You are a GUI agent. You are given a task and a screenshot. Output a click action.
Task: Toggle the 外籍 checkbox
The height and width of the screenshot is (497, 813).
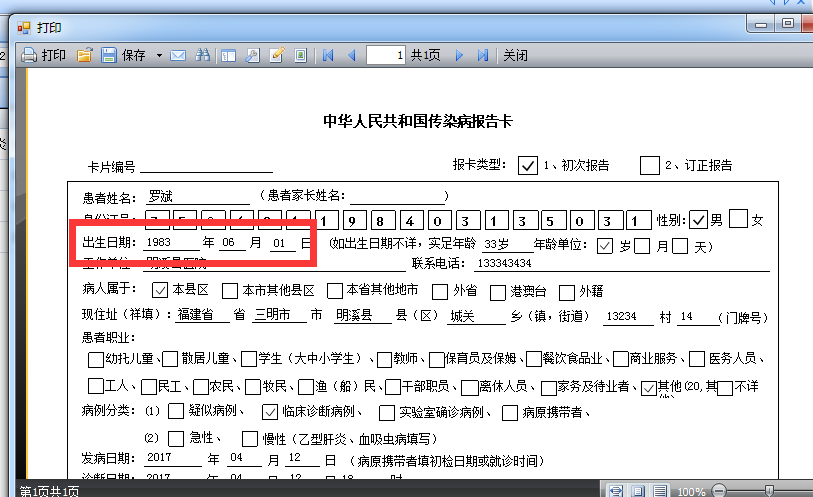567,292
